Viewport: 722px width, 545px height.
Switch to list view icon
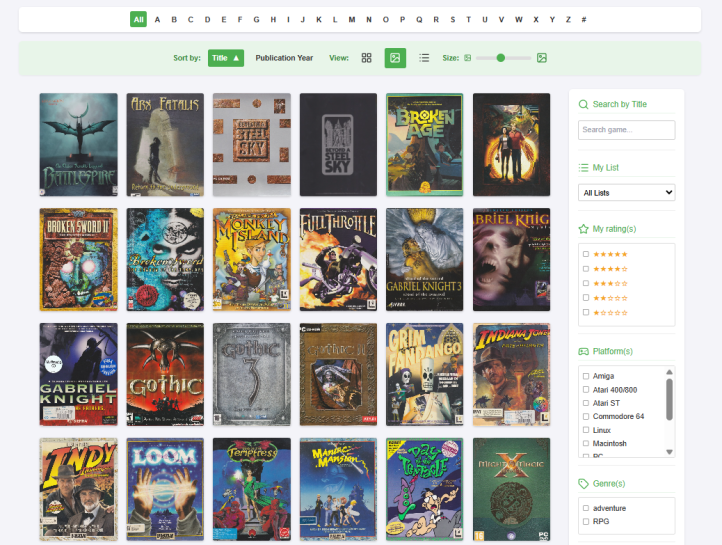click(x=424, y=58)
